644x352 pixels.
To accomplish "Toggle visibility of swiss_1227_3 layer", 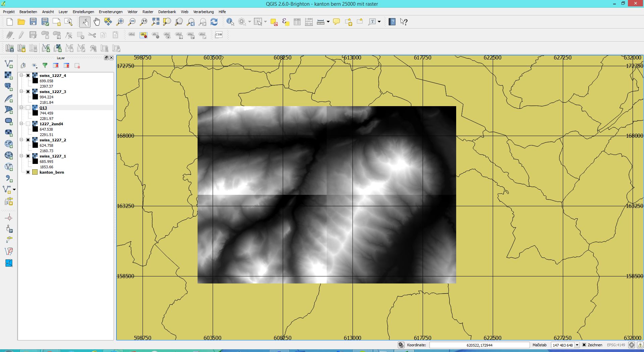I will (28, 92).
